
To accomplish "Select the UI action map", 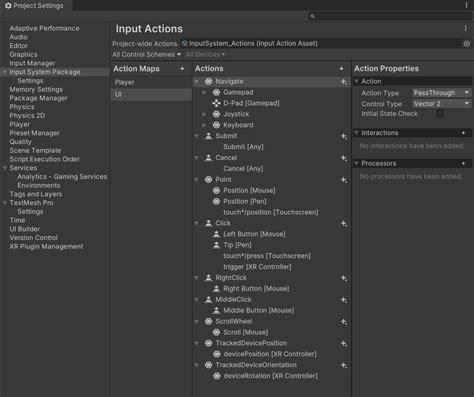I will coord(151,95).
